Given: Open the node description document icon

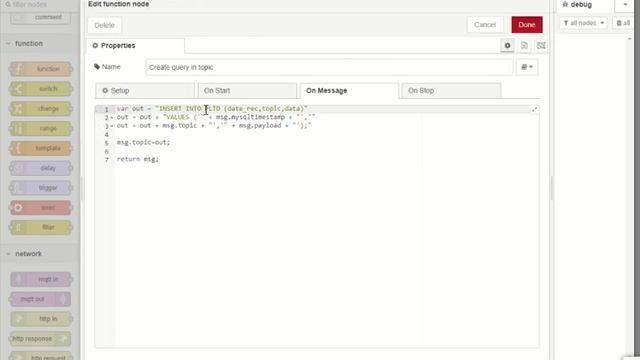Looking at the screenshot, I should [x=524, y=46].
